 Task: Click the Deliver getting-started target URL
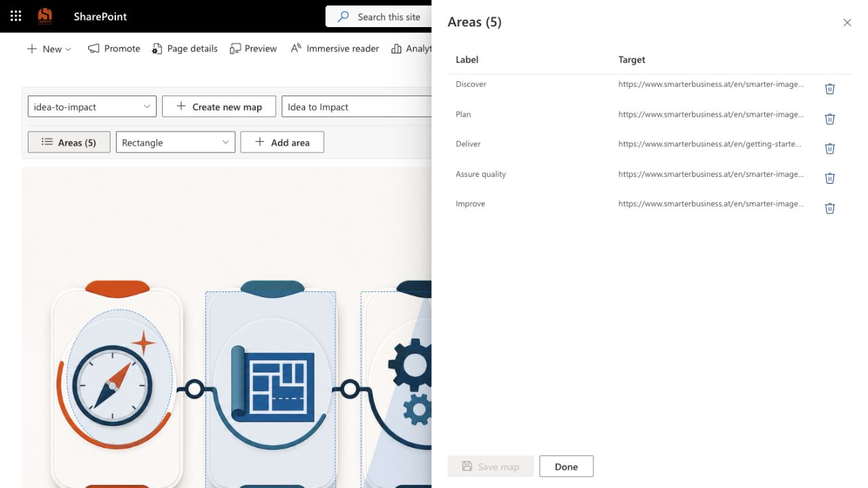[710, 144]
